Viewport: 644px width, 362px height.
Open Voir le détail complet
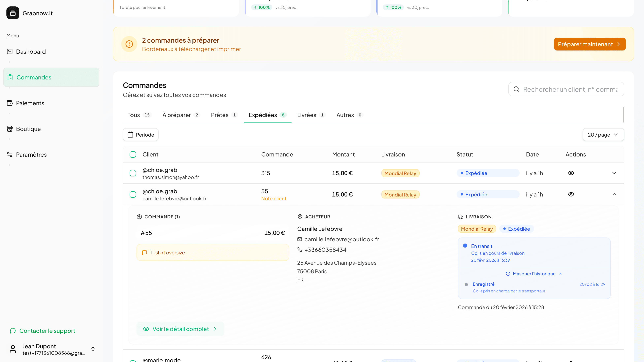click(180, 329)
